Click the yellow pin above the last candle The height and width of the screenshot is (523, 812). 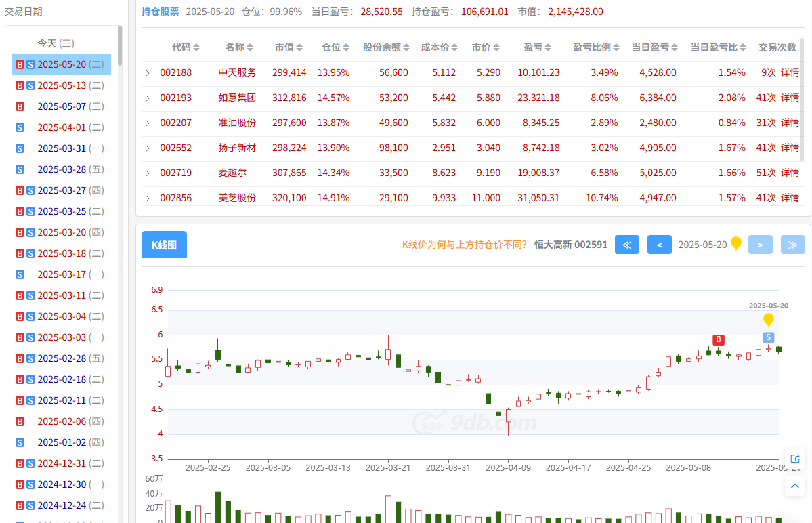click(769, 320)
